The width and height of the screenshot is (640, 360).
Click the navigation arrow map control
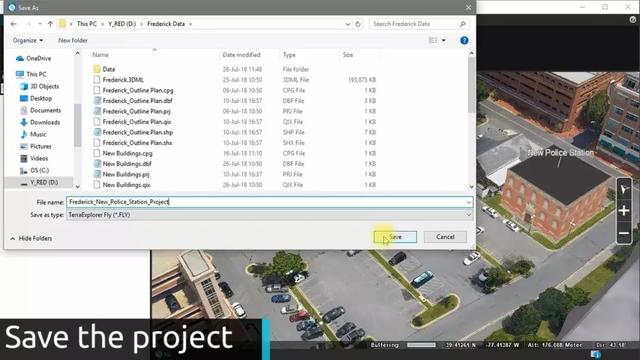624,189
